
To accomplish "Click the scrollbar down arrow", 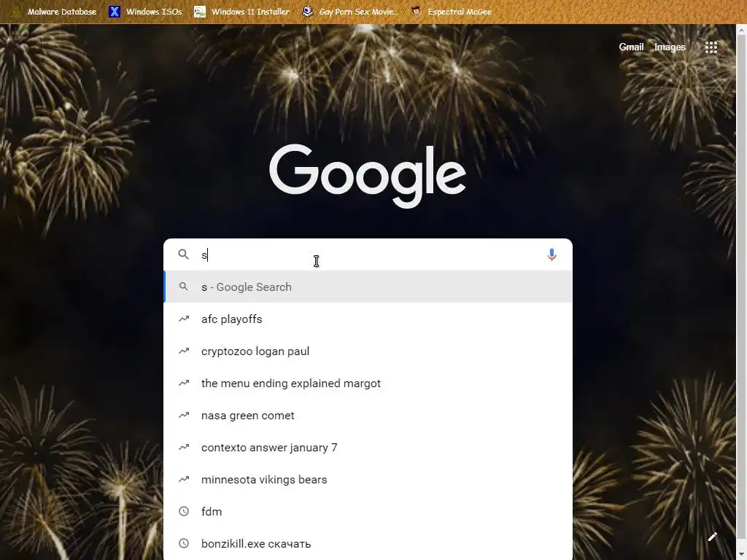I will coord(741,555).
